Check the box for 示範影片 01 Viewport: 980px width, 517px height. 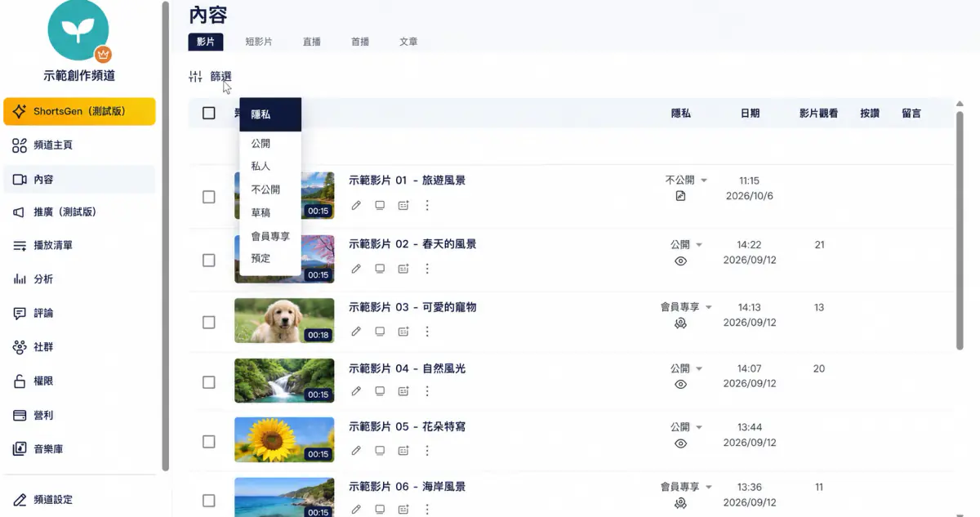209,198
